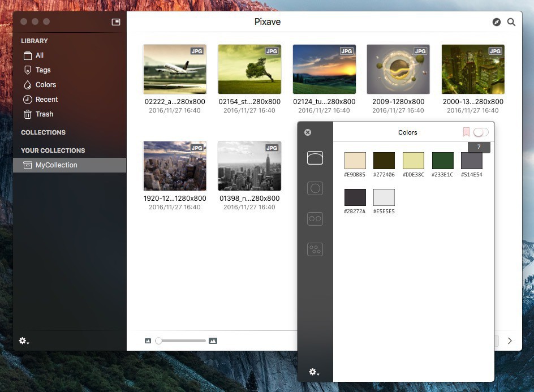Show Recent items in the sidebar
Viewport: 534px width, 392px height.
pyautogui.click(x=46, y=100)
